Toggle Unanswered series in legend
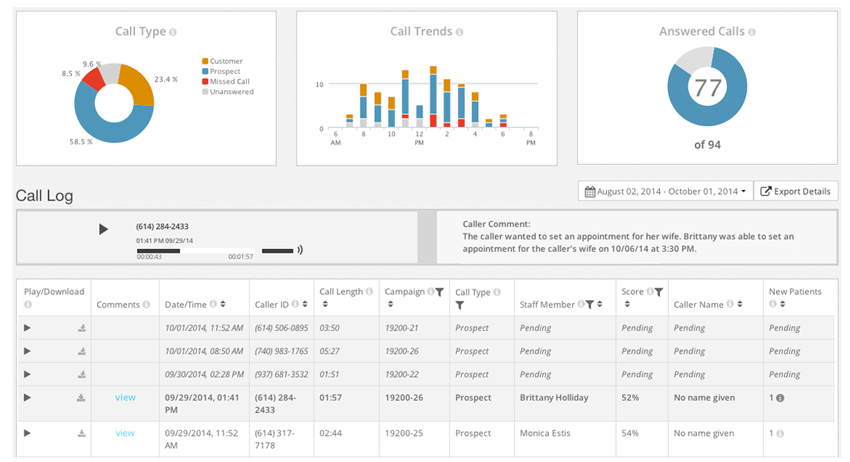Viewport: 850px width, 462px height. click(228, 92)
